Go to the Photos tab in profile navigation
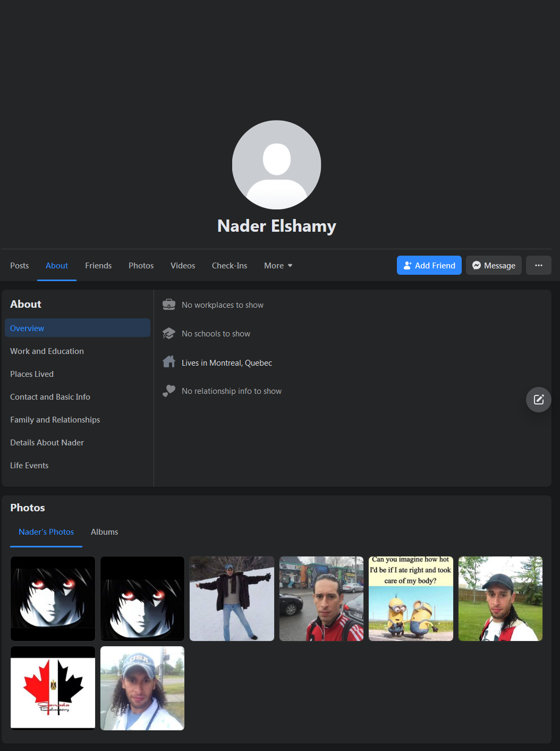Screen dimensions: 560x751 pyautogui.click(x=141, y=266)
